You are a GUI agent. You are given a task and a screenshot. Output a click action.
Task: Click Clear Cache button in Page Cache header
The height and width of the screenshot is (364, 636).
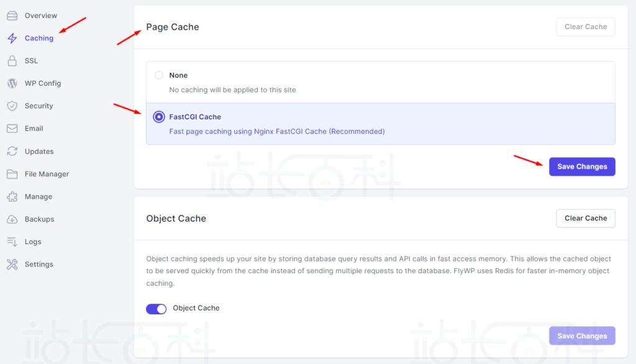click(586, 27)
